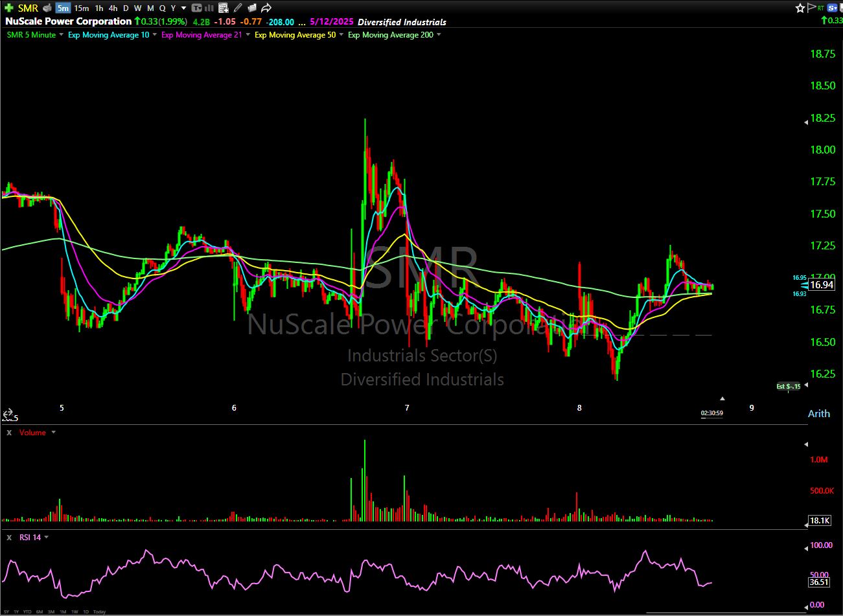This screenshot has height=616, width=843.
Task: Click the Diversified Industrials header label
Action: pos(402,21)
